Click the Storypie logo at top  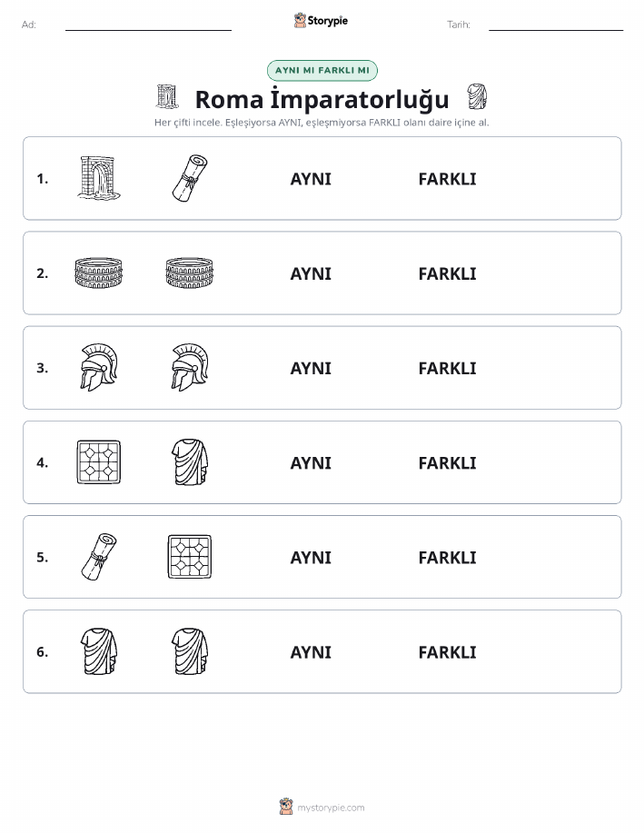pos(321,21)
